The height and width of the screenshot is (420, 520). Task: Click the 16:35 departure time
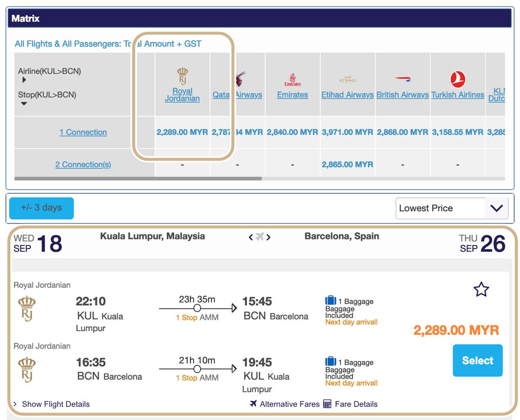[x=91, y=362]
